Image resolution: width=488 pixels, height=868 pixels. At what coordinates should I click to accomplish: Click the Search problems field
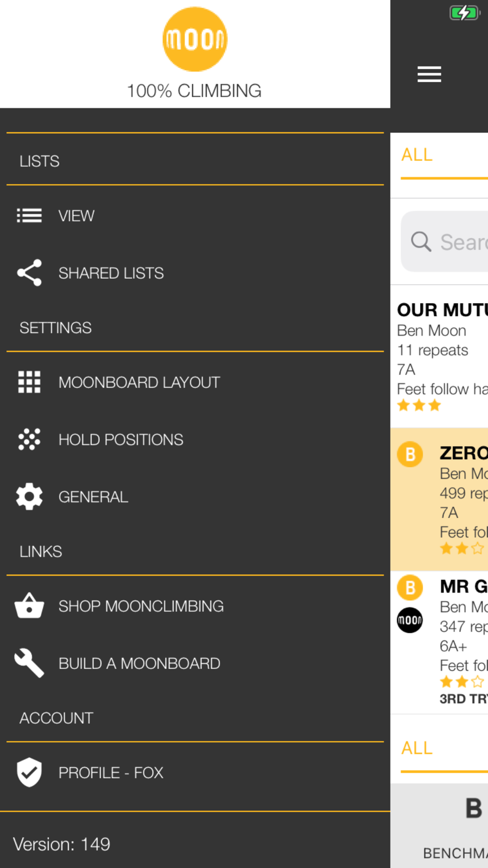point(445,241)
